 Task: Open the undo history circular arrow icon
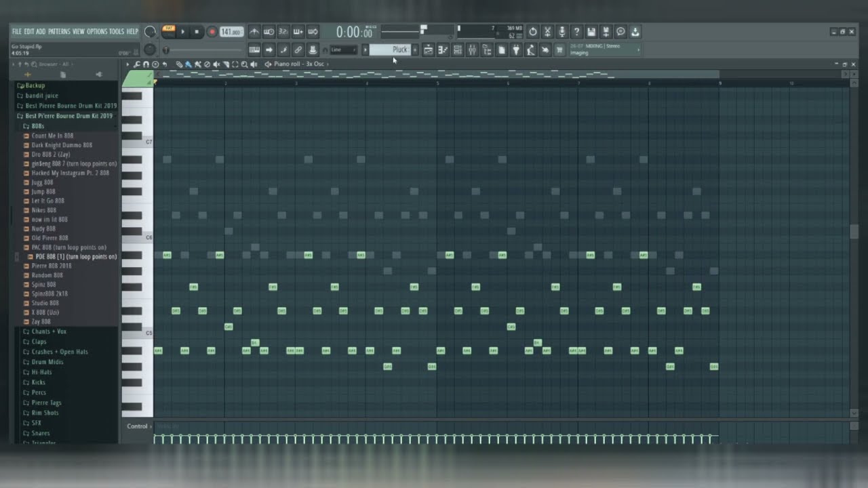(533, 32)
